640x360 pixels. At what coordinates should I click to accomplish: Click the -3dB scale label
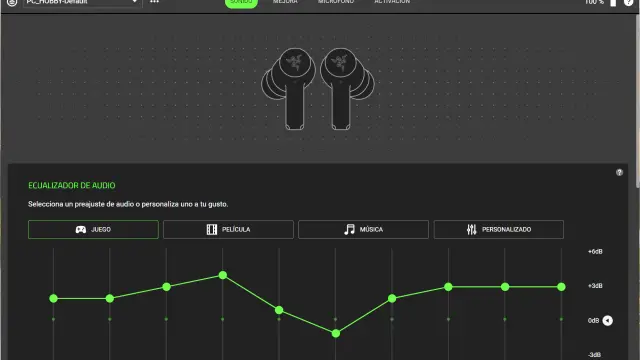594,355
